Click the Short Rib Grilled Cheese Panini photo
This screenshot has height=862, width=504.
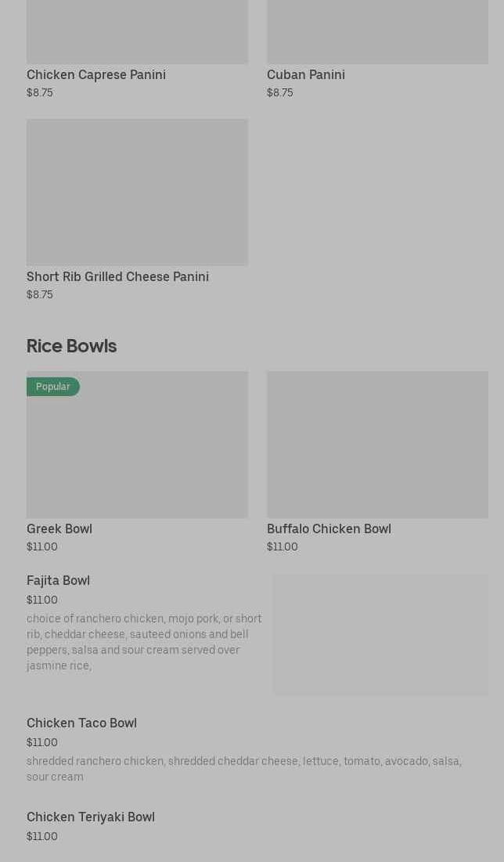coord(137,192)
